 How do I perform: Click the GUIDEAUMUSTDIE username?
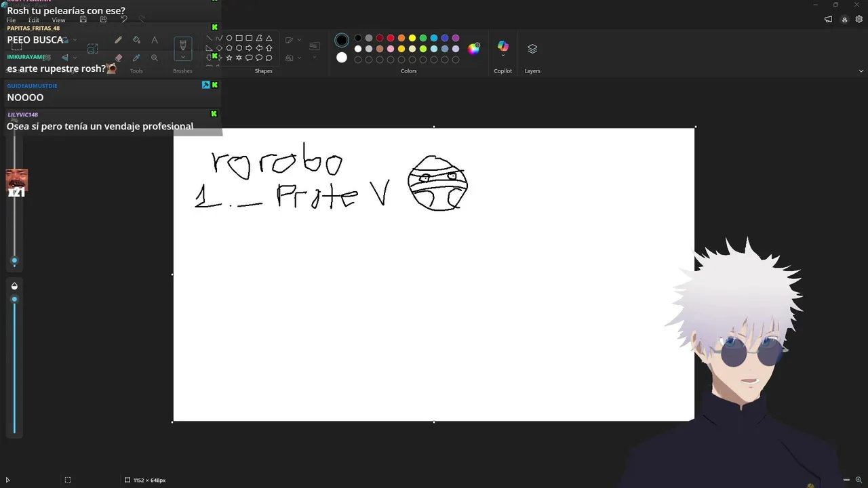click(x=32, y=86)
